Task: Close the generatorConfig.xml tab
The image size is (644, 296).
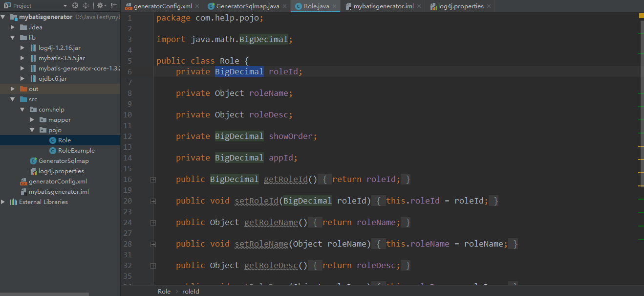Action: click(197, 7)
